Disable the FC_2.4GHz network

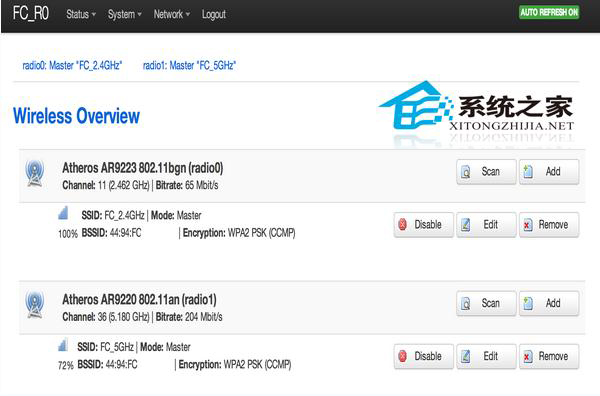[424, 225]
